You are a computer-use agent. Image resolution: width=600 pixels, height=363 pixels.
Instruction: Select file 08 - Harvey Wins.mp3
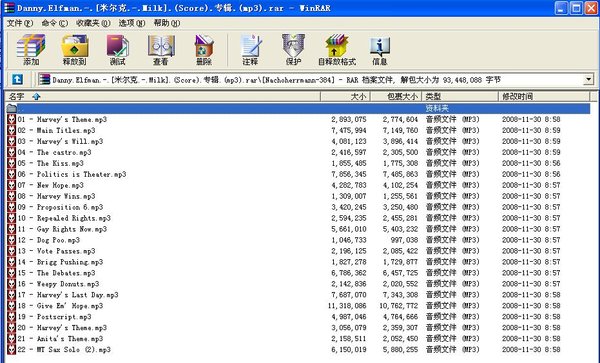(56, 196)
